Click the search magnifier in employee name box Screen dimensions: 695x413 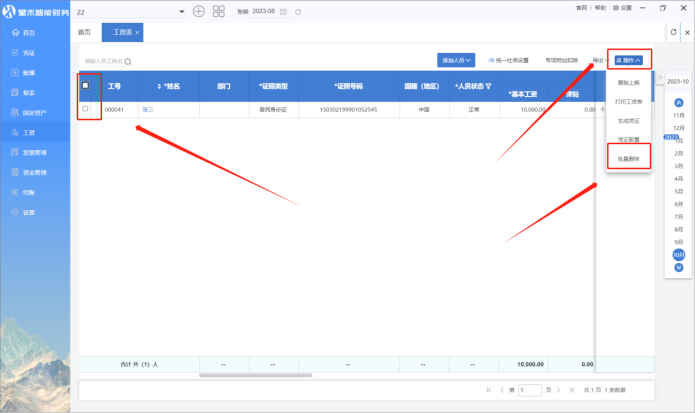[x=128, y=61]
